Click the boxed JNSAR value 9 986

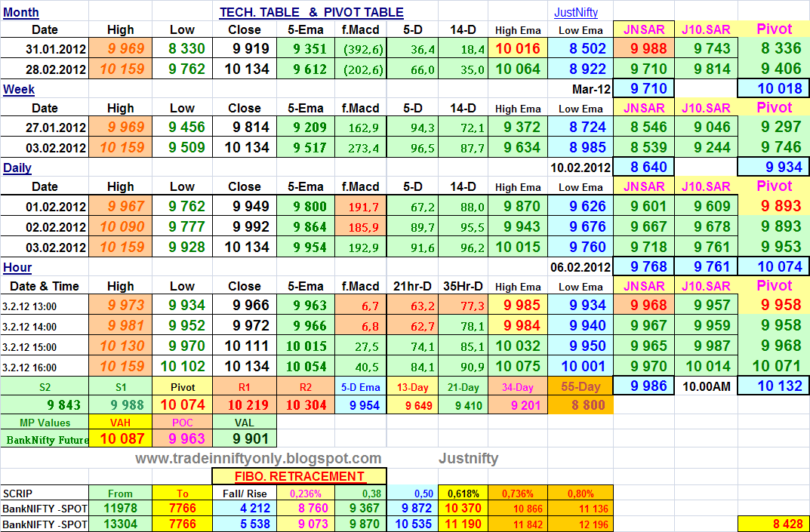[644, 386]
